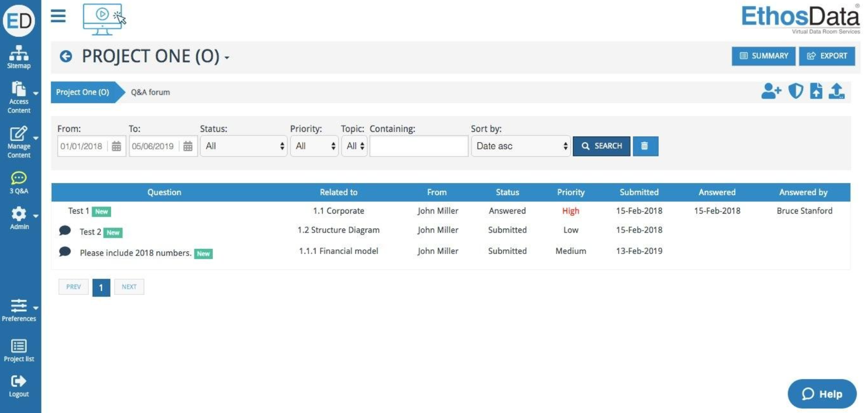868x413 pixels.
Task: Open the 3 Q&A sidebar icon
Action: tap(19, 182)
